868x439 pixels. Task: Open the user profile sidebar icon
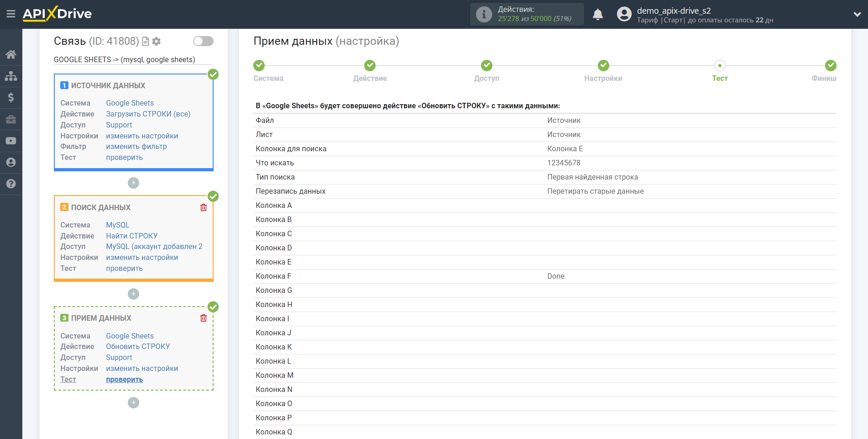pyautogui.click(x=11, y=162)
